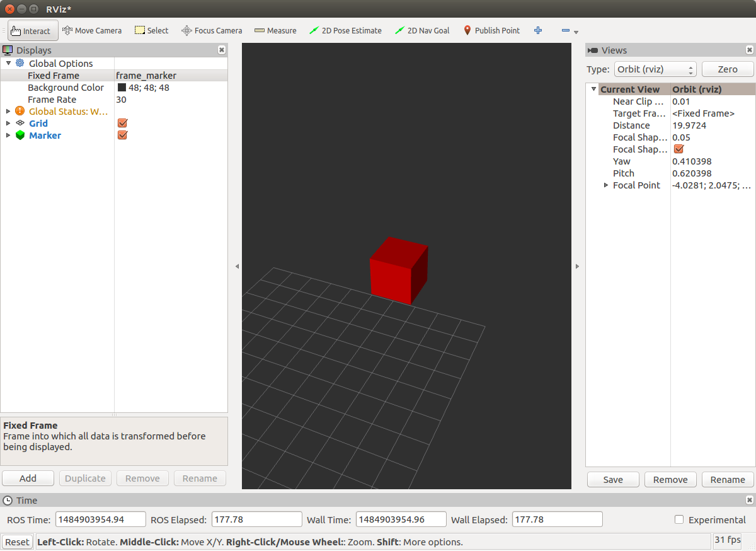Click the Distance value 19.9724
This screenshot has height=551, width=756.
[689, 125]
